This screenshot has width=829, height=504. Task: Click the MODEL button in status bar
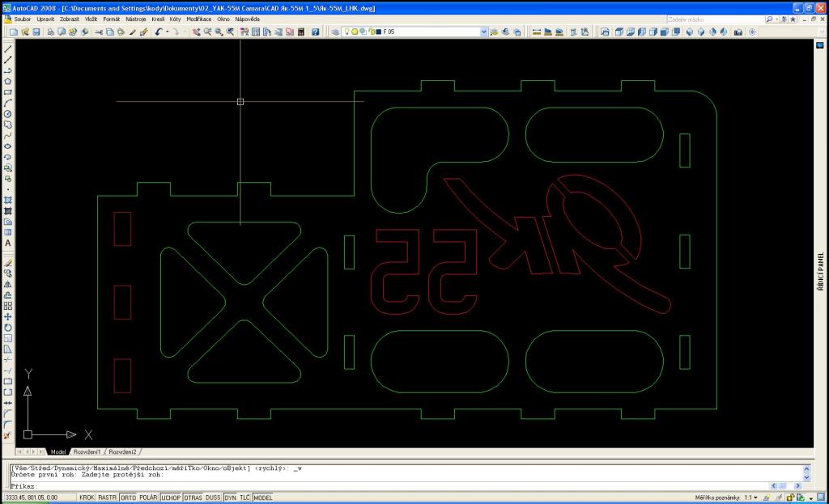tap(263, 498)
